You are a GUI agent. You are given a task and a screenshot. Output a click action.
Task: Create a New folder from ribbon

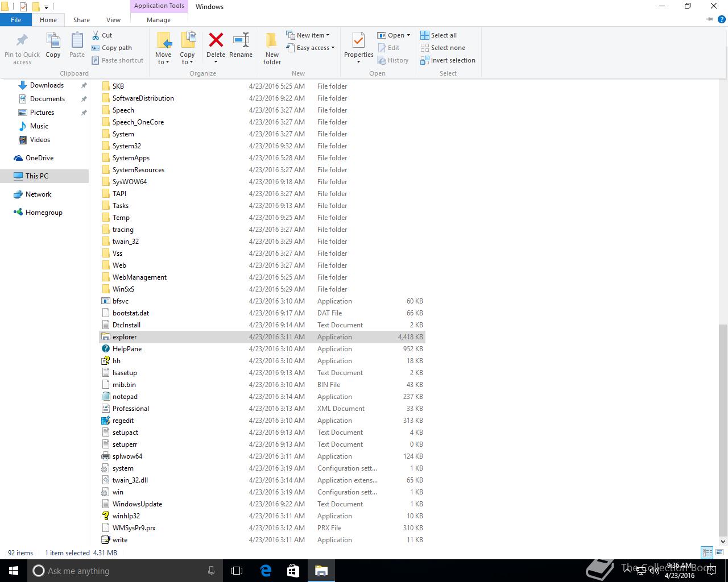point(272,48)
